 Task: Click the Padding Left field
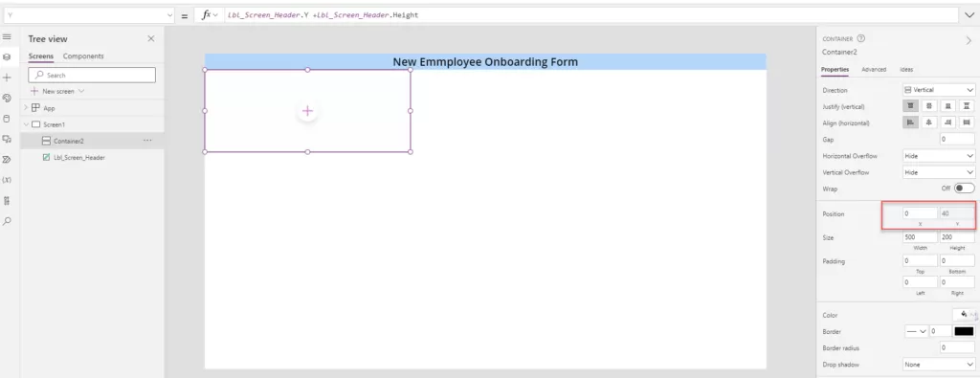(x=920, y=282)
